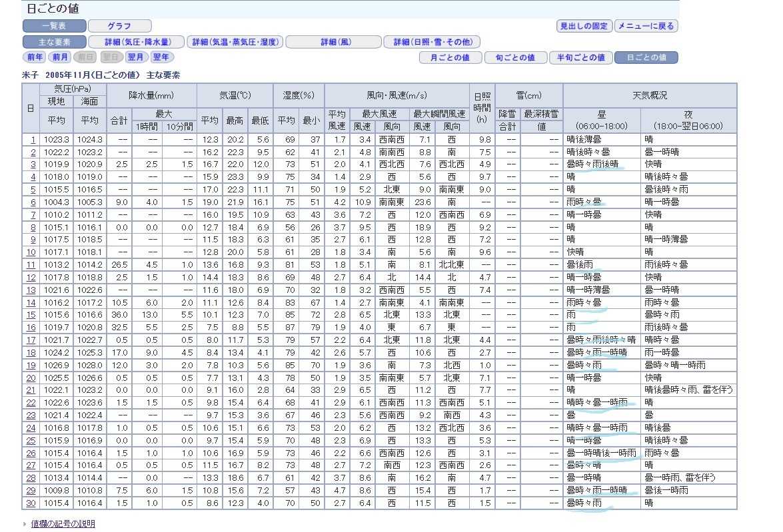This screenshot has width=783, height=532.
Task: Open the 主な要素 tab
Action: (55, 42)
